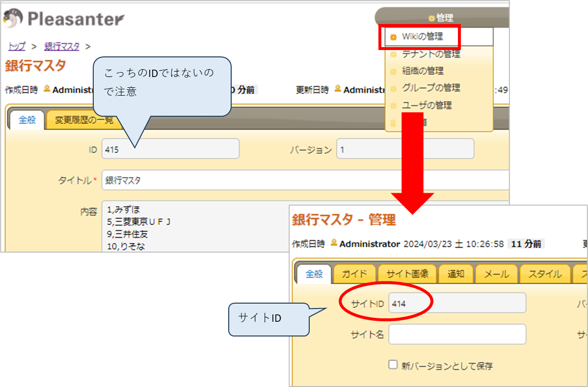Click the gear icon beside ユーザの管理
Viewport: 588px width, 387px height.
(393, 103)
